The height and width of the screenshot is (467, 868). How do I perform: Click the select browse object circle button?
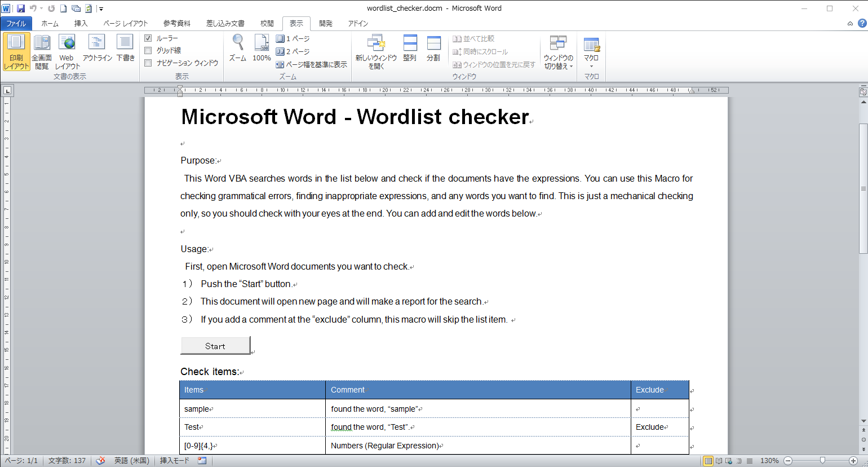863,439
